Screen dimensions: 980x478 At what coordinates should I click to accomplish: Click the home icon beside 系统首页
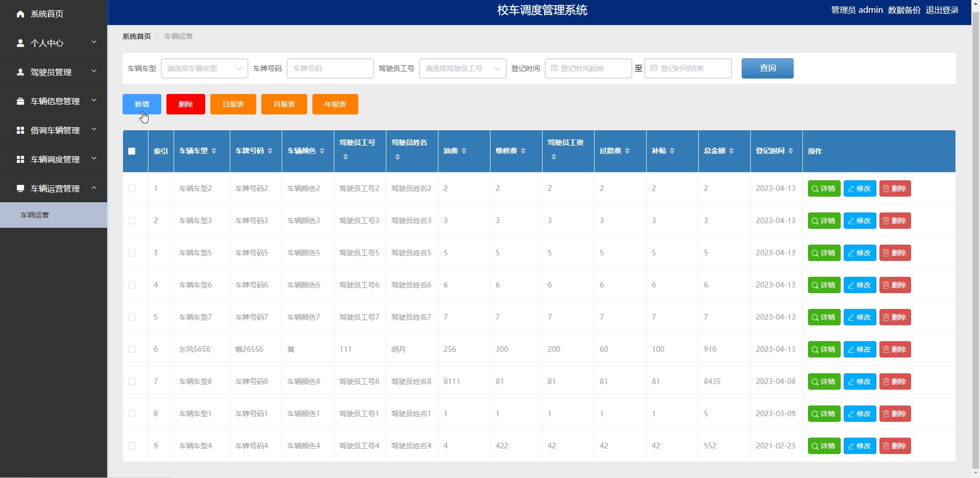pos(20,14)
